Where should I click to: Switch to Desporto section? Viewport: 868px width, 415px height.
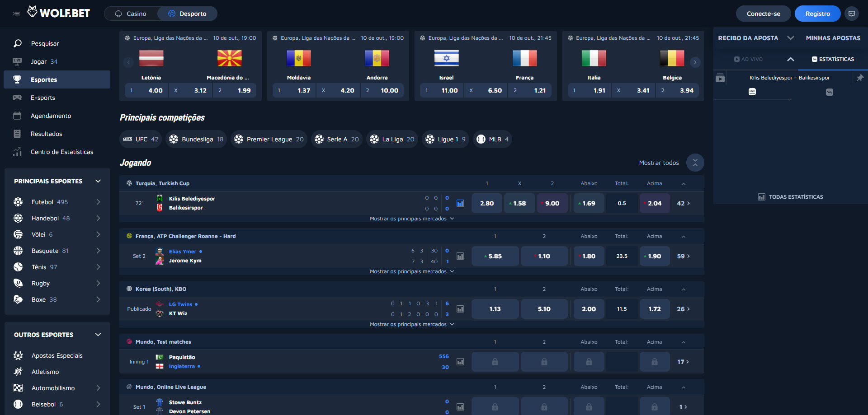tap(187, 14)
